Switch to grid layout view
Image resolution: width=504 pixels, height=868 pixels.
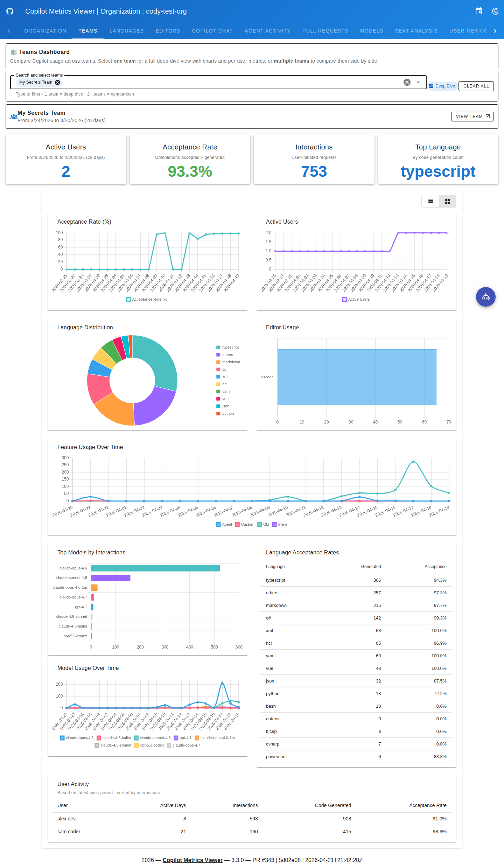pos(447,201)
